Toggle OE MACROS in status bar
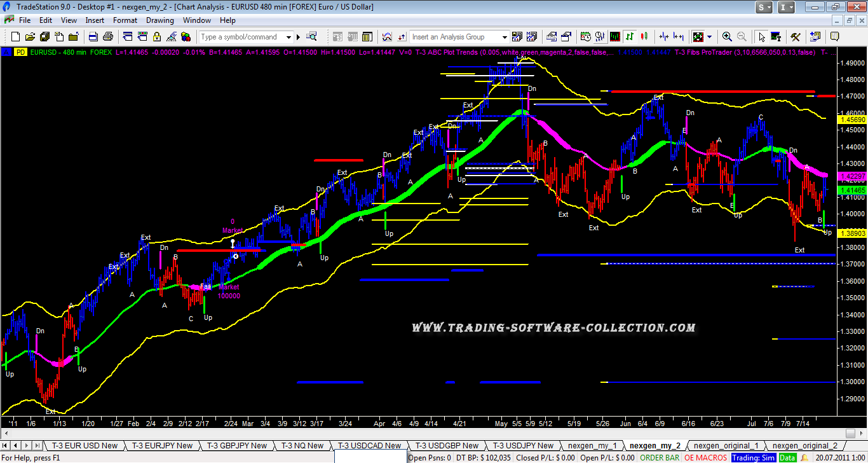 click(705, 458)
